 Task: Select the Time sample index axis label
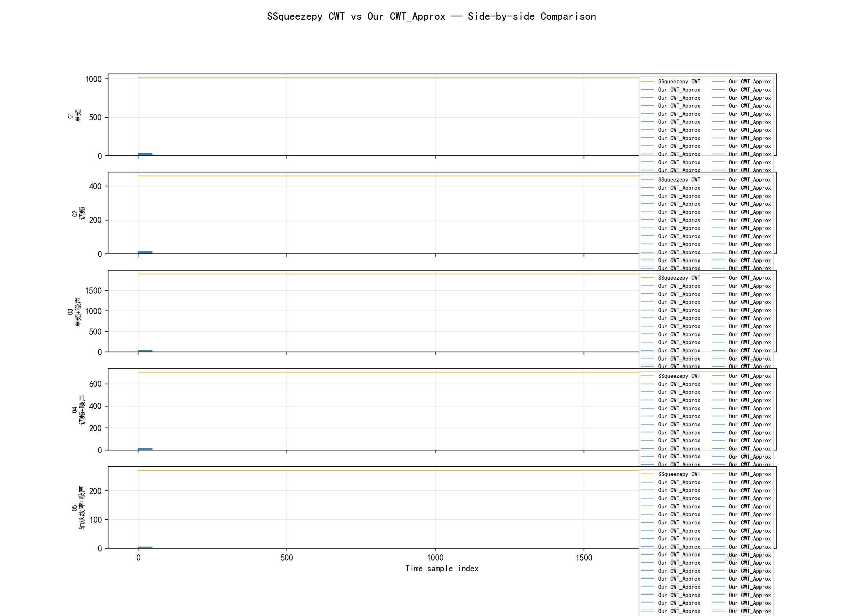[x=442, y=568]
